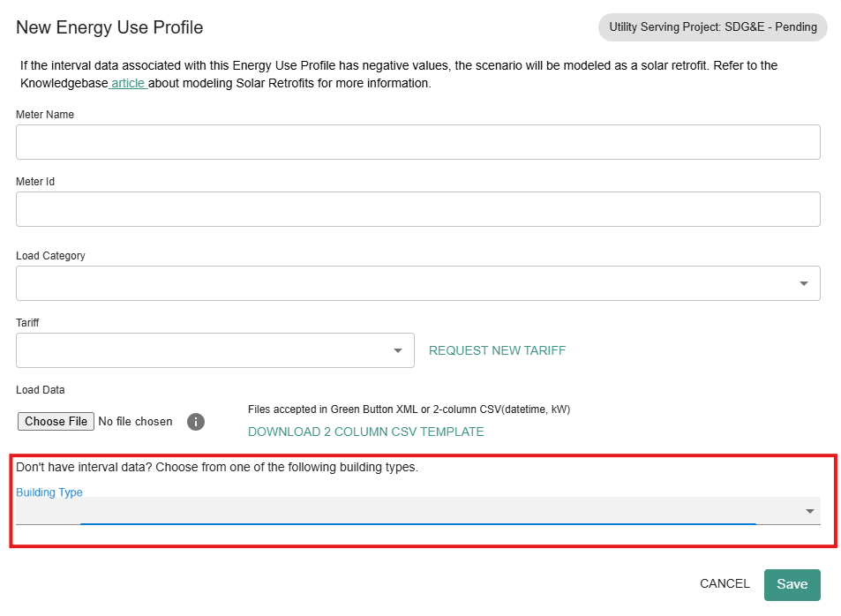Focus the Meter Id input box
This screenshot has height=616, width=841.
coord(418,209)
